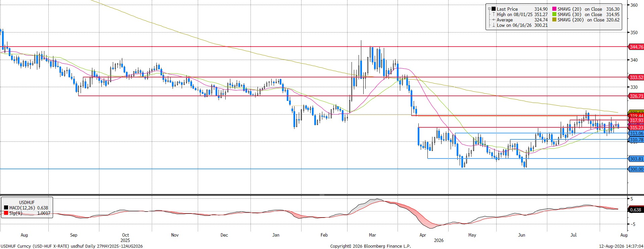The height and width of the screenshot is (249, 644).
Task: Select the Average line marker icon
Action: 494,20
